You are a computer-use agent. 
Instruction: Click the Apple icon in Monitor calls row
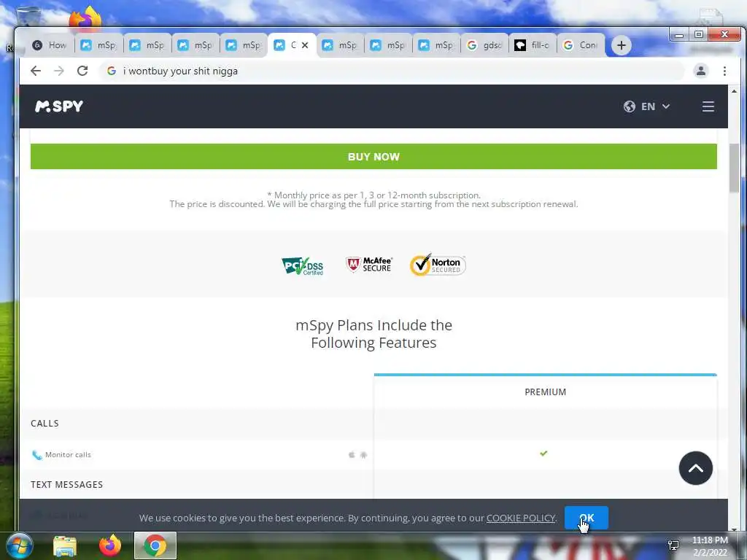click(352, 455)
